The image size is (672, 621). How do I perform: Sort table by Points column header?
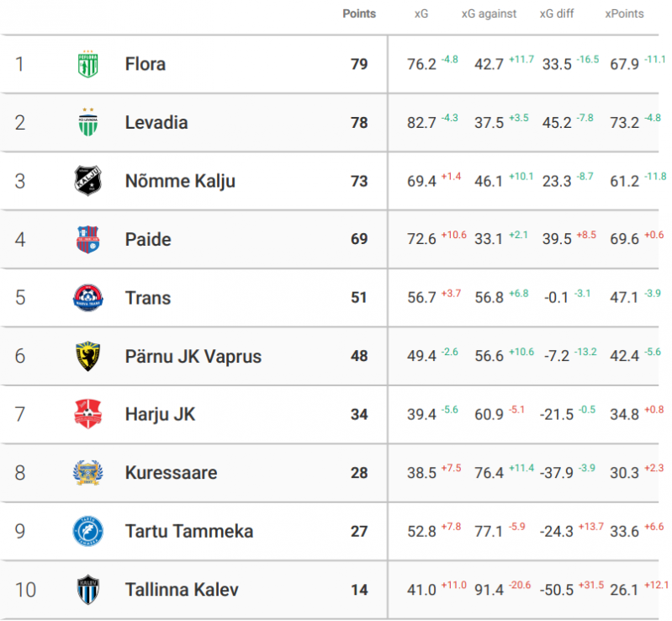(x=359, y=14)
